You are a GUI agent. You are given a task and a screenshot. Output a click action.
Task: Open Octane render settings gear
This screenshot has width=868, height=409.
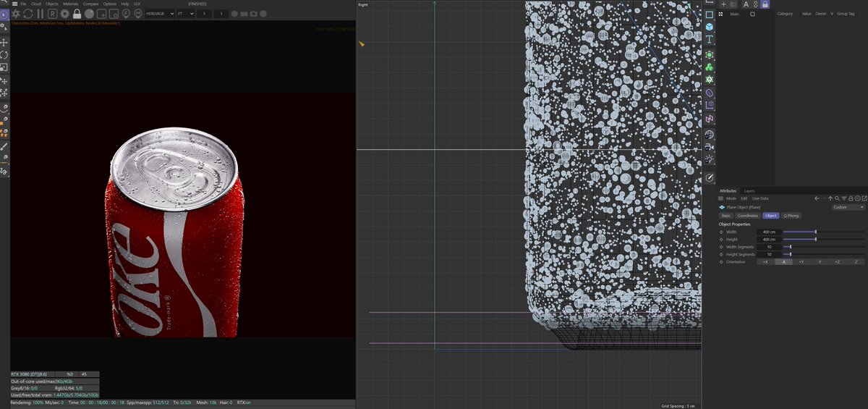pyautogui.click(x=64, y=14)
